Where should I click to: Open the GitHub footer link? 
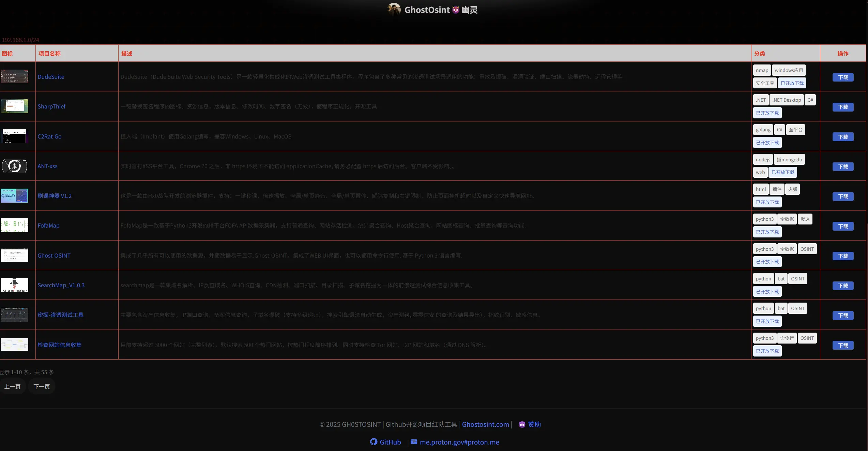click(x=390, y=442)
